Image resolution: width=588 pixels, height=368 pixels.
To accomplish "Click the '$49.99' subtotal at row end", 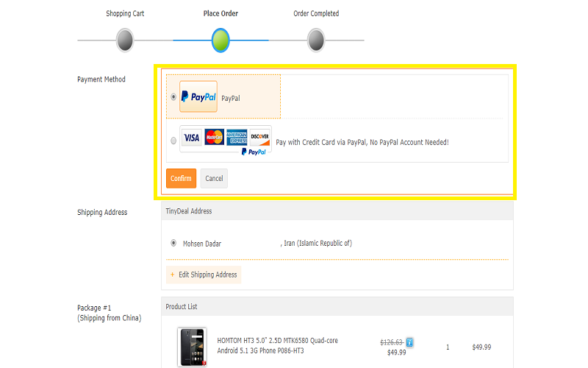I will click(x=481, y=347).
